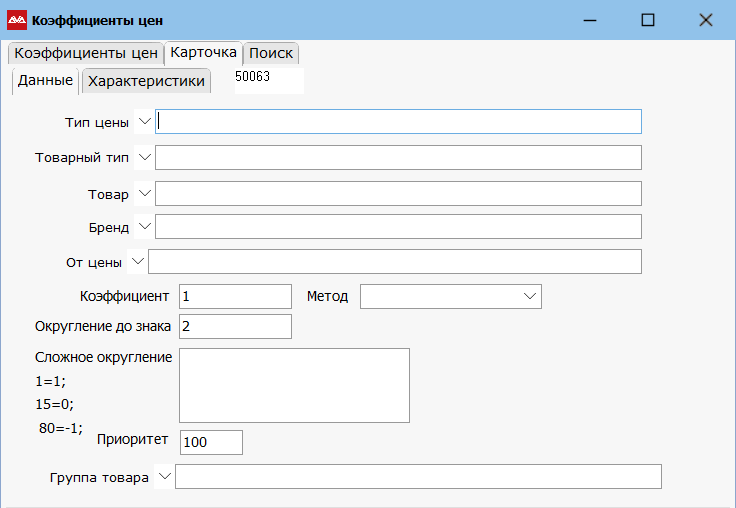736x508 pixels.
Task: Open the Тип цены dropdown arrow
Action: pyautogui.click(x=144, y=122)
